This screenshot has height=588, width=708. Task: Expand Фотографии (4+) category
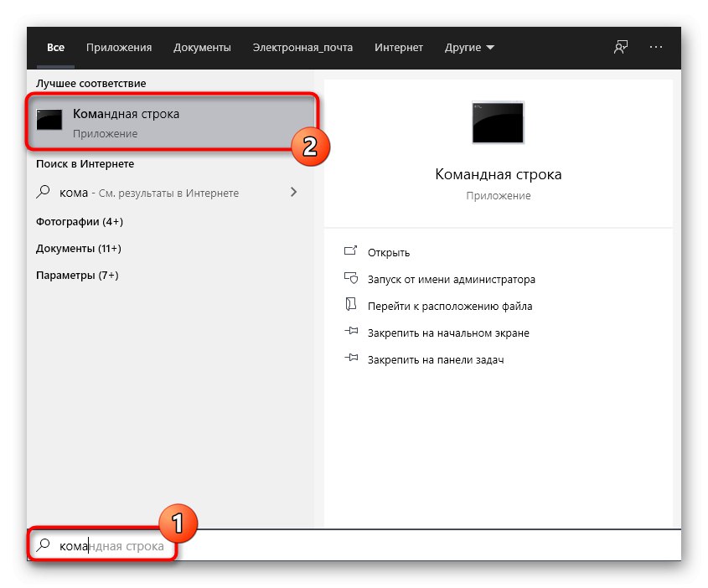(x=80, y=222)
